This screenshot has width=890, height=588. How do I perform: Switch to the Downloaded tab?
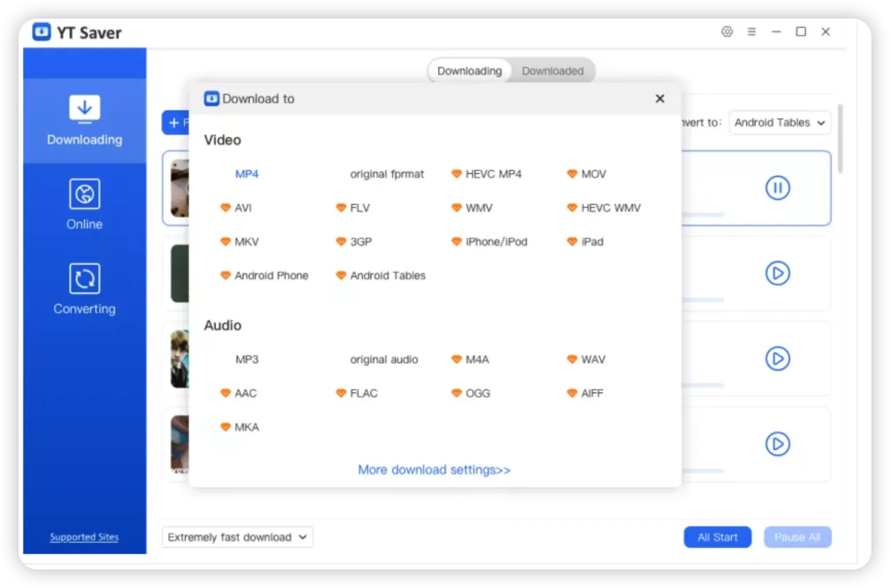coord(553,71)
